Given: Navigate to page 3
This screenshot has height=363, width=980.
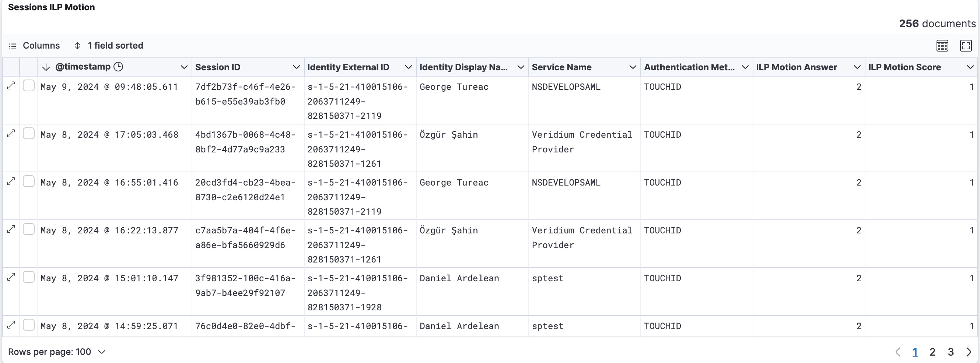Looking at the screenshot, I should [x=951, y=352].
